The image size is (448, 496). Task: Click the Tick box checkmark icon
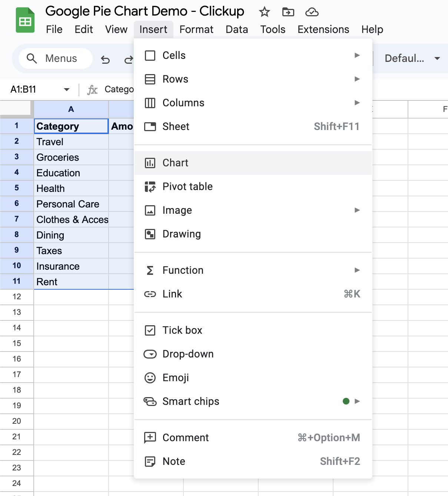coord(150,330)
